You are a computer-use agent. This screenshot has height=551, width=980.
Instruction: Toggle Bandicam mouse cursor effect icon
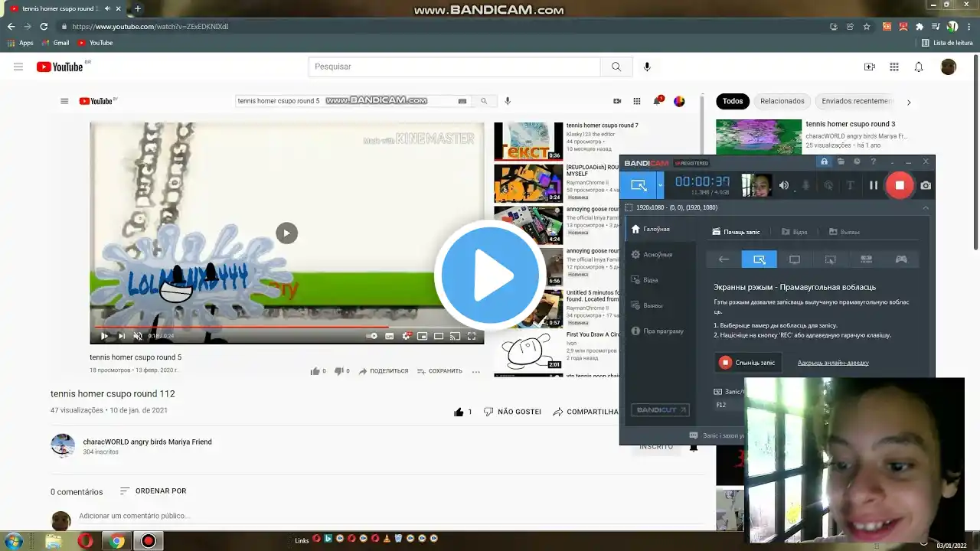tap(828, 185)
